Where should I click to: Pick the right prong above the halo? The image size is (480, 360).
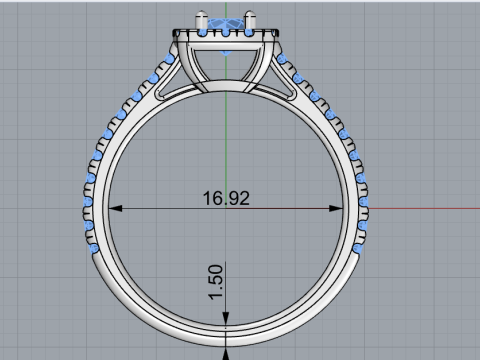point(250,20)
